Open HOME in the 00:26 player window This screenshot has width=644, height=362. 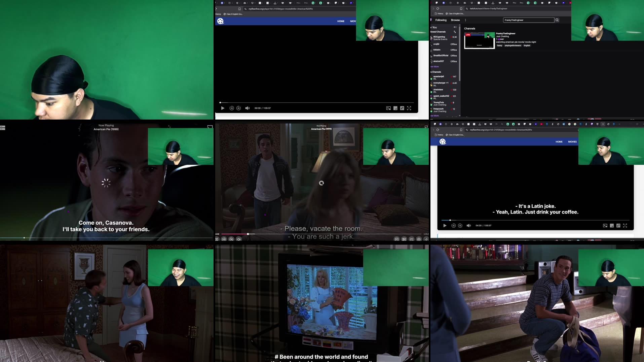pyautogui.click(x=341, y=21)
